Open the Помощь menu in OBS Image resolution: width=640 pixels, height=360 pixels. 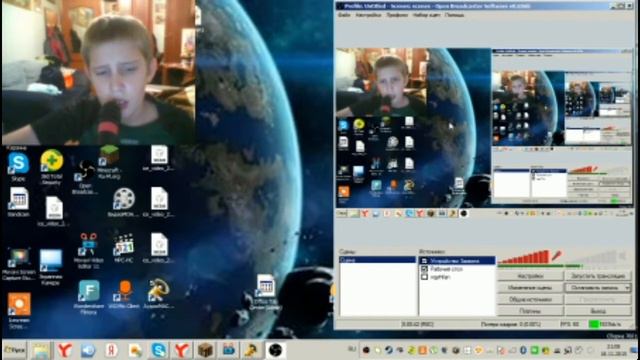pyautogui.click(x=454, y=15)
